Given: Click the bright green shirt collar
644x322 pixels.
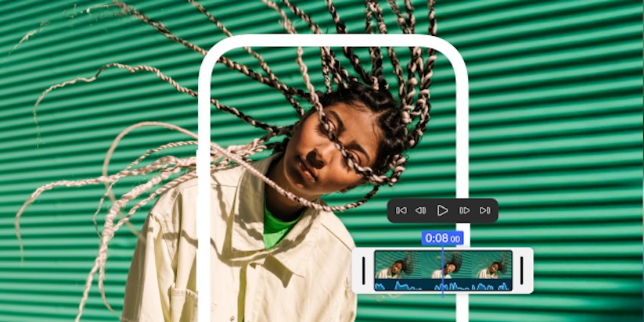Looking at the screenshot, I should click(x=274, y=228).
